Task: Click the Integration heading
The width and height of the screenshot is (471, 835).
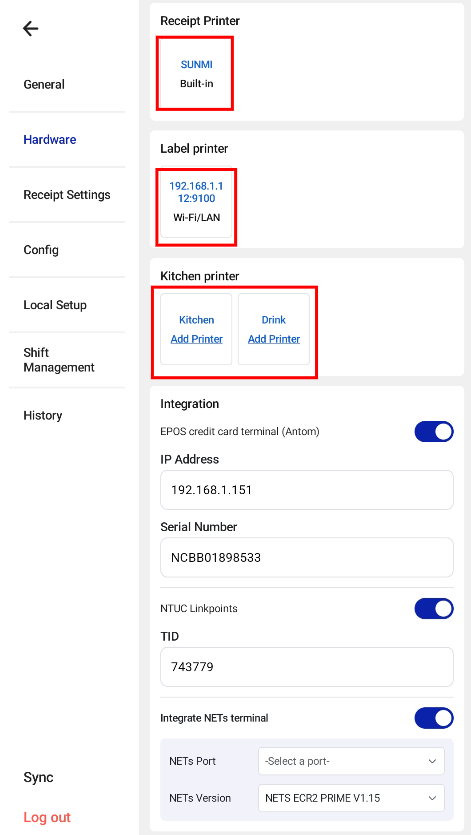Action: pyautogui.click(x=190, y=404)
